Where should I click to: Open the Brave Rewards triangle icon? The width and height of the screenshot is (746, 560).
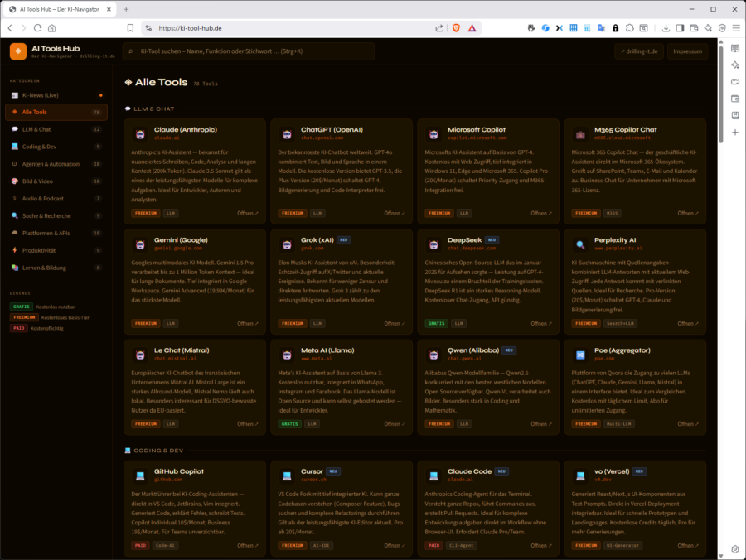(472, 27)
